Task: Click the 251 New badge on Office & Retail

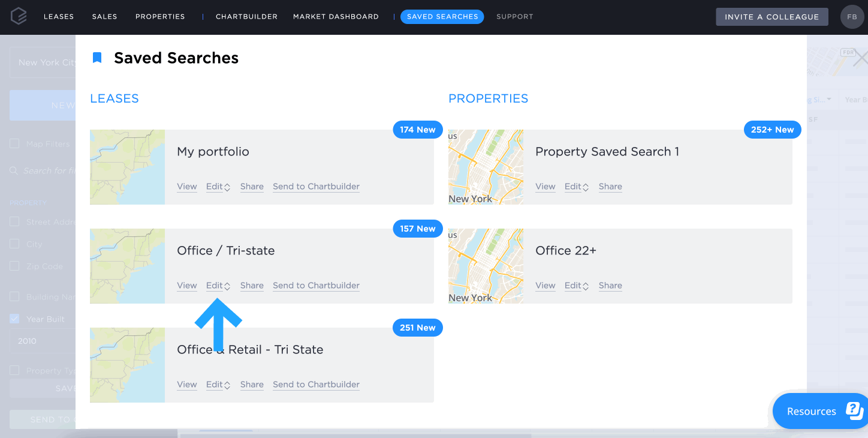Action: coord(418,328)
